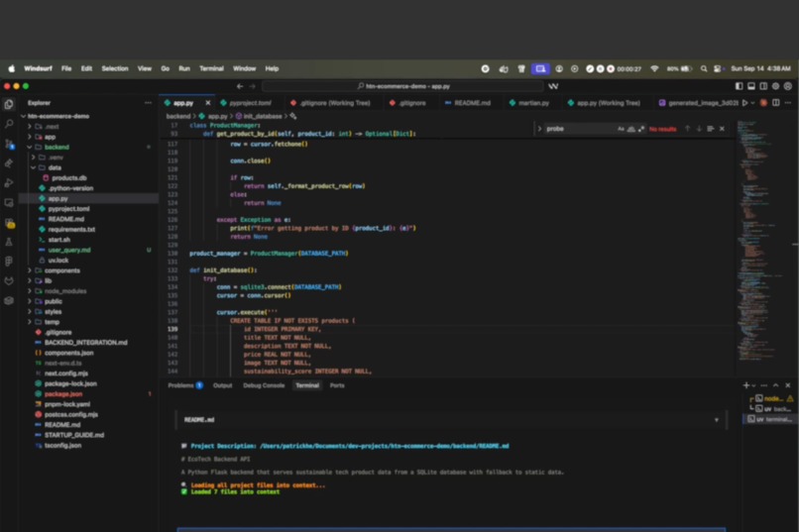Image resolution: width=799 pixels, height=532 pixels.
Task: Go back with navigation arrow
Action: [x=240, y=86]
